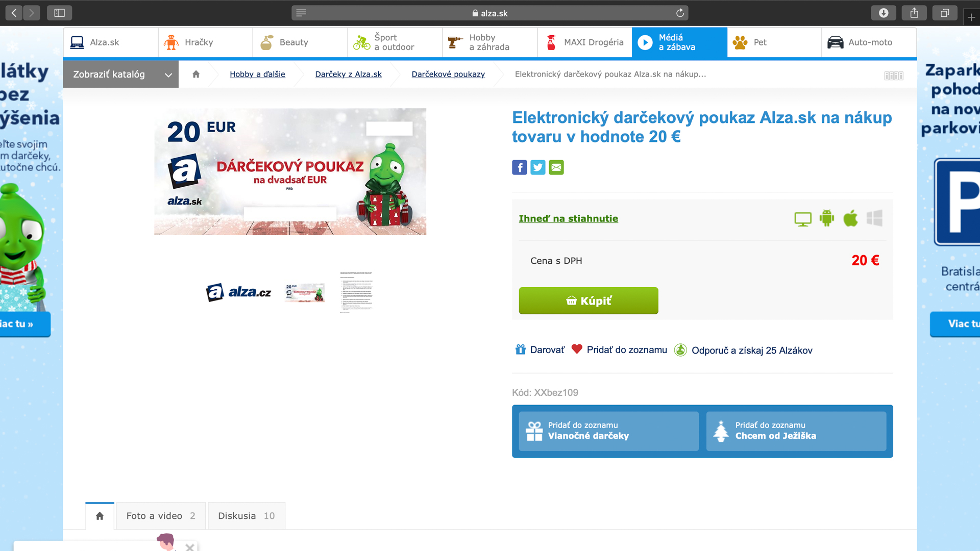Click the Safari share icon
This screenshot has width=980, height=551.
point(914,13)
